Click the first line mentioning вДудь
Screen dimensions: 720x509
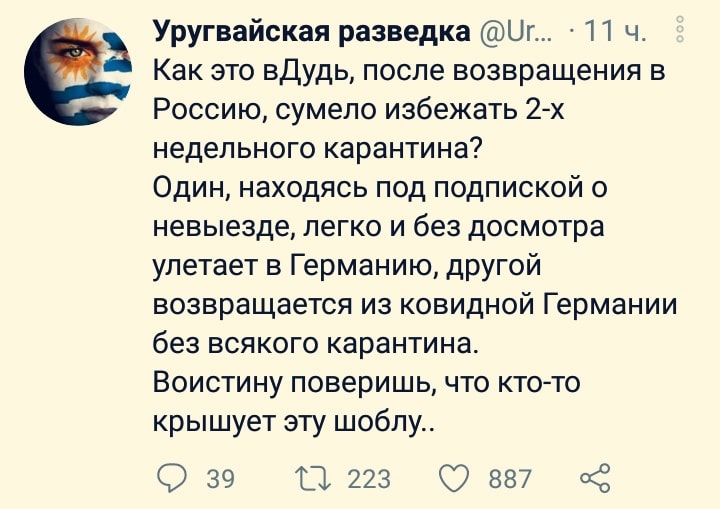[x=409, y=73]
